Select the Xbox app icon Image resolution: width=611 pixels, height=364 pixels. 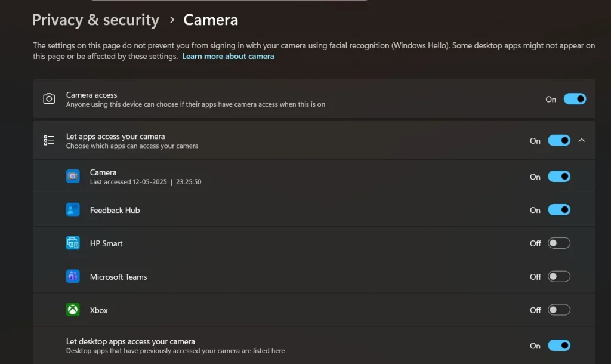click(73, 310)
